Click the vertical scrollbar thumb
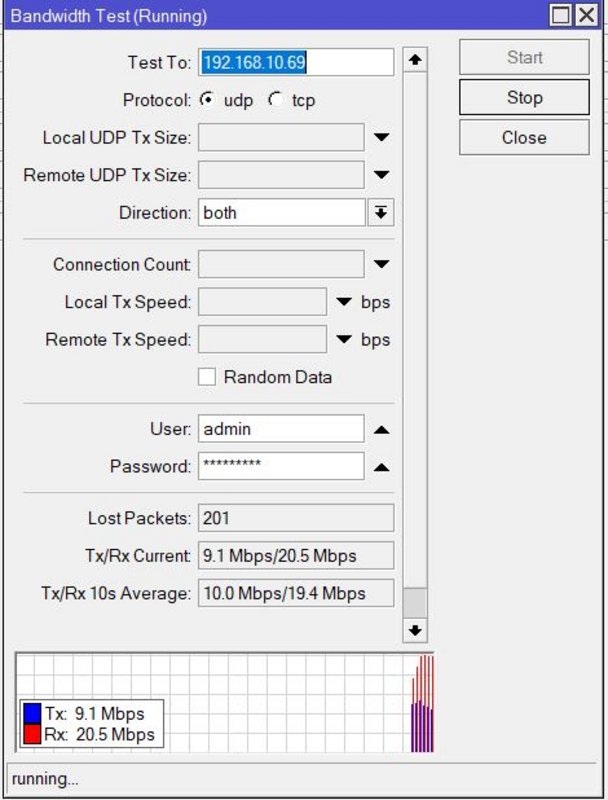The width and height of the screenshot is (608, 800). 415,603
